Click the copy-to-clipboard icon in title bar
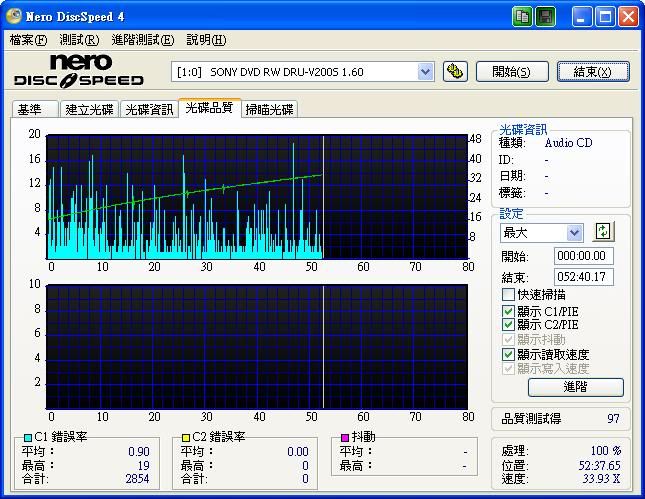The height and width of the screenshot is (499, 645). pos(522,16)
